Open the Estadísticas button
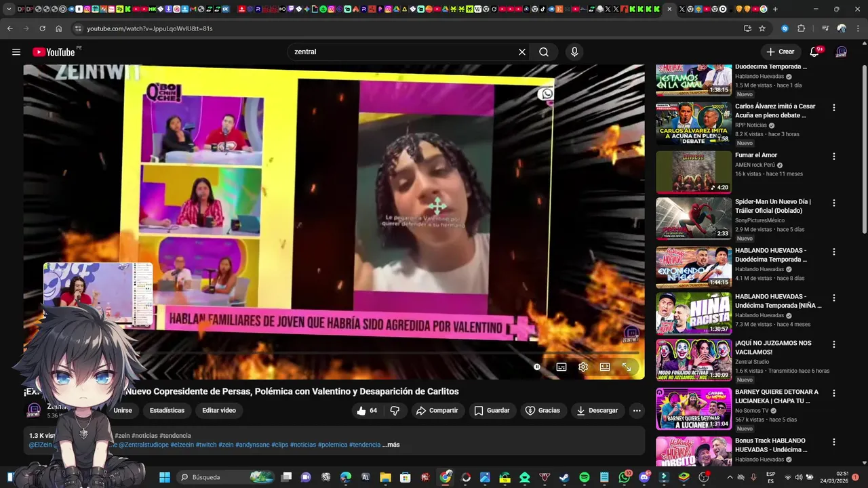The image size is (868, 488). coord(167,410)
